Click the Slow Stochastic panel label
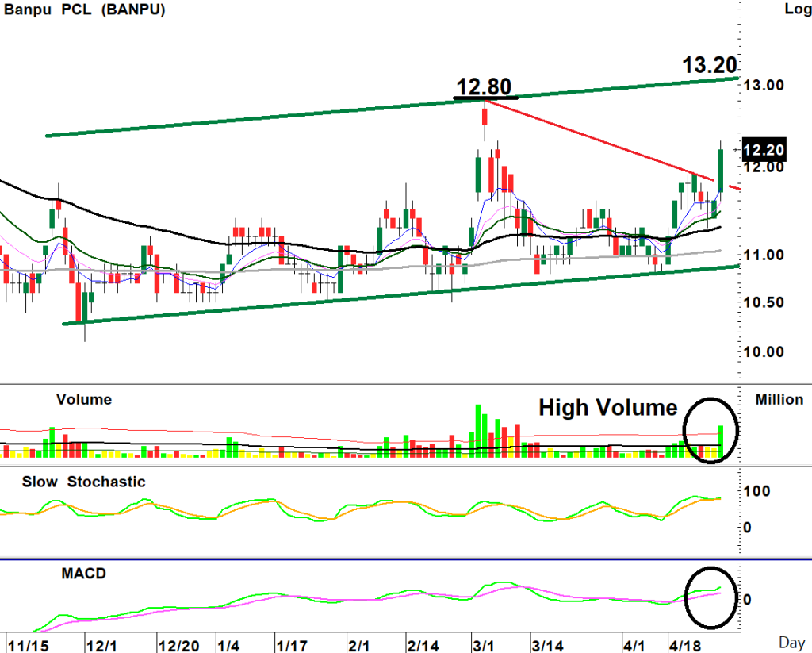812x653 pixels. pyautogui.click(x=83, y=482)
